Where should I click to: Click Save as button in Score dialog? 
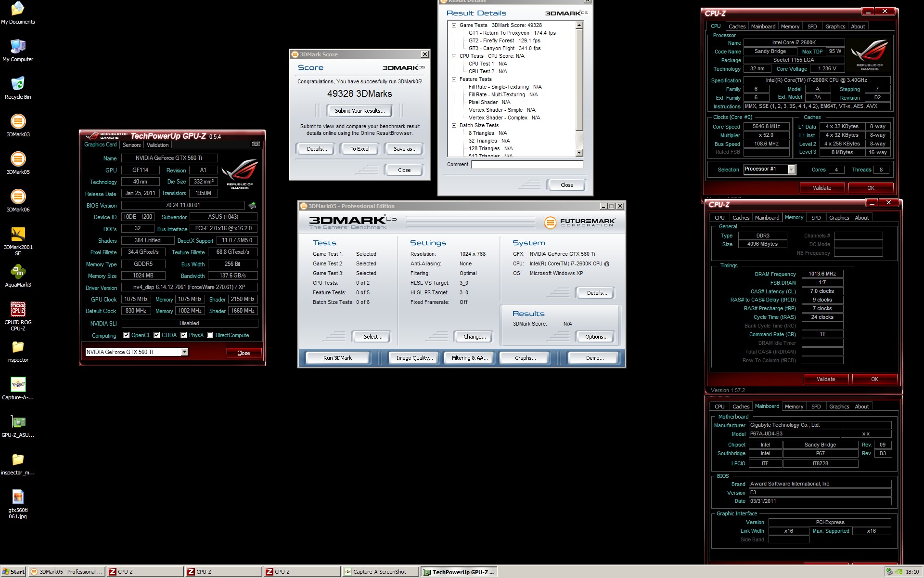coord(405,149)
